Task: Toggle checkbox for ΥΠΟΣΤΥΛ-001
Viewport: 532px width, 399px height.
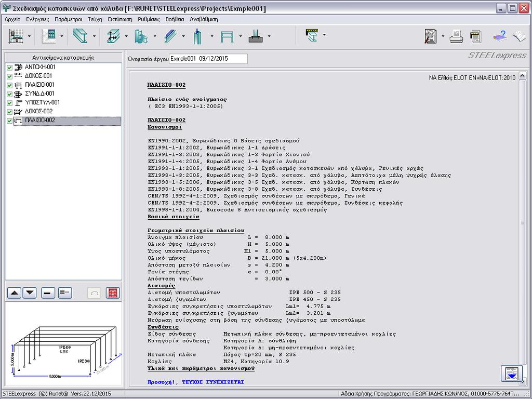Action: point(9,103)
